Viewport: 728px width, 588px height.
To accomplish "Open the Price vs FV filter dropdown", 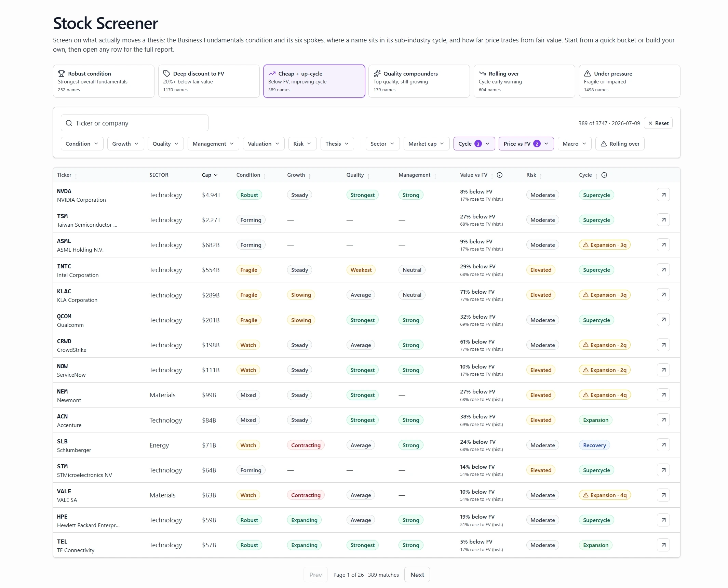I will coord(526,144).
